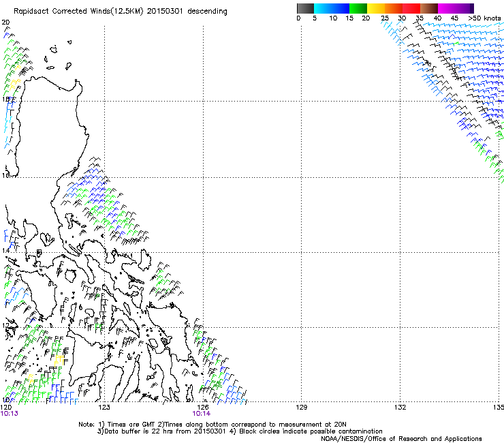Viewport: 504px width, 443px height.
Task: Click the blue 10-15 knots legend swatch
Action: [x=341, y=8]
